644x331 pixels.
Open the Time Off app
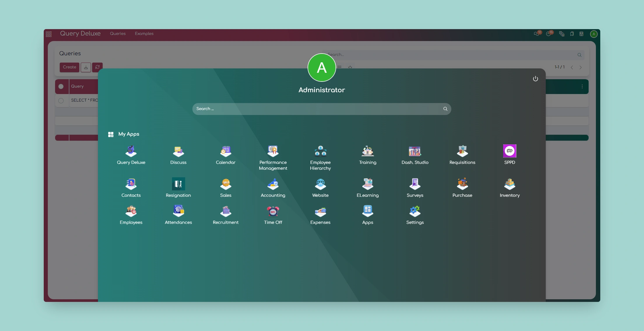[x=273, y=211]
